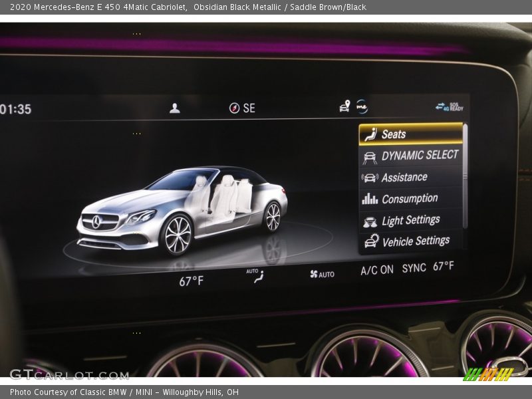Tap the fan AUTO icon
532x399 pixels.
[322, 274]
